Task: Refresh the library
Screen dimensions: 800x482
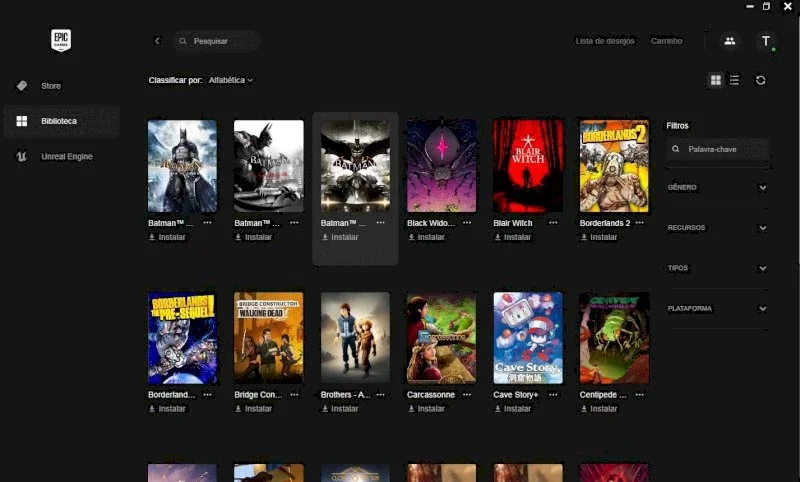Action: pos(760,80)
